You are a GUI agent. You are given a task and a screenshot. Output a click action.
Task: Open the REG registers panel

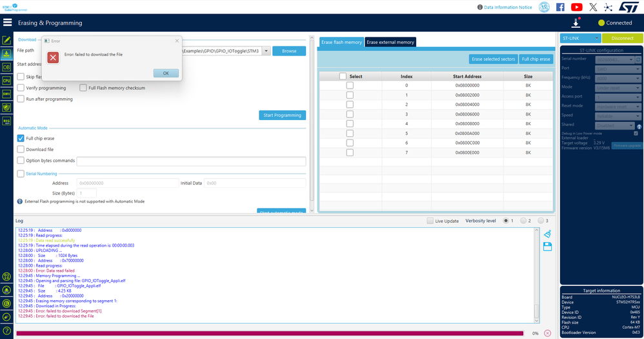pos(6,121)
